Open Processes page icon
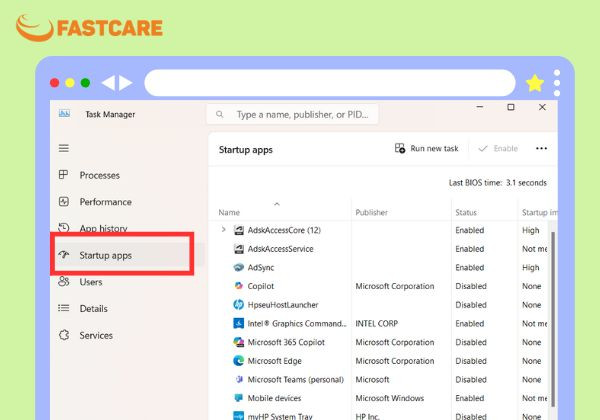The width and height of the screenshot is (600, 420). 64,175
